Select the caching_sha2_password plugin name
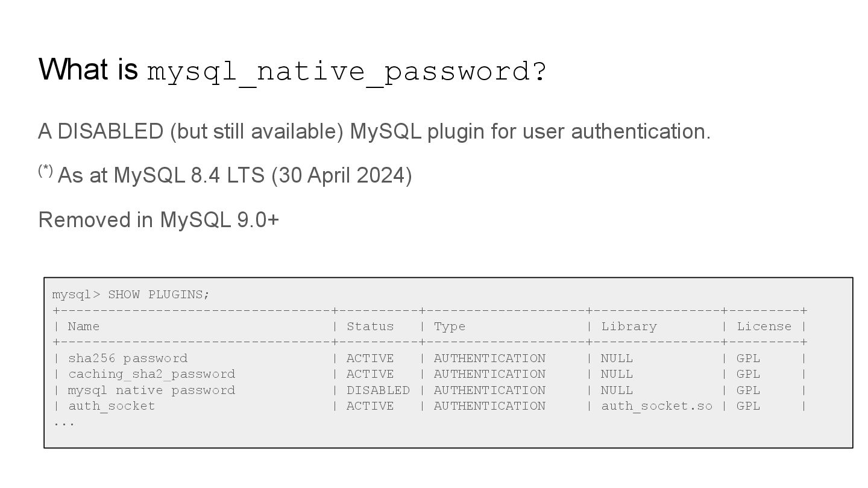Screen dimensions: 868x488 point(151,374)
